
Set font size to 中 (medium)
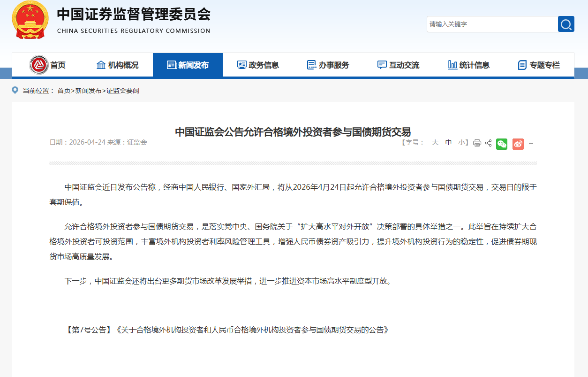point(448,143)
